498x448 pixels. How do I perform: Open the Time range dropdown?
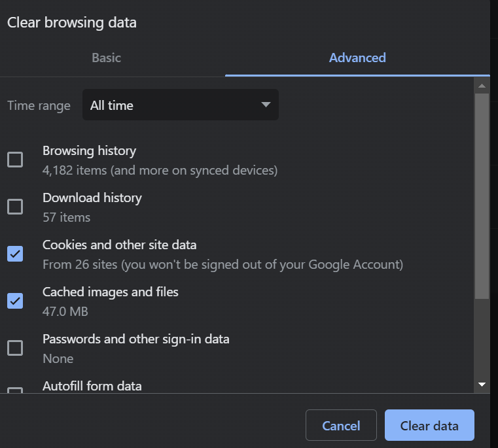[180, 105]
